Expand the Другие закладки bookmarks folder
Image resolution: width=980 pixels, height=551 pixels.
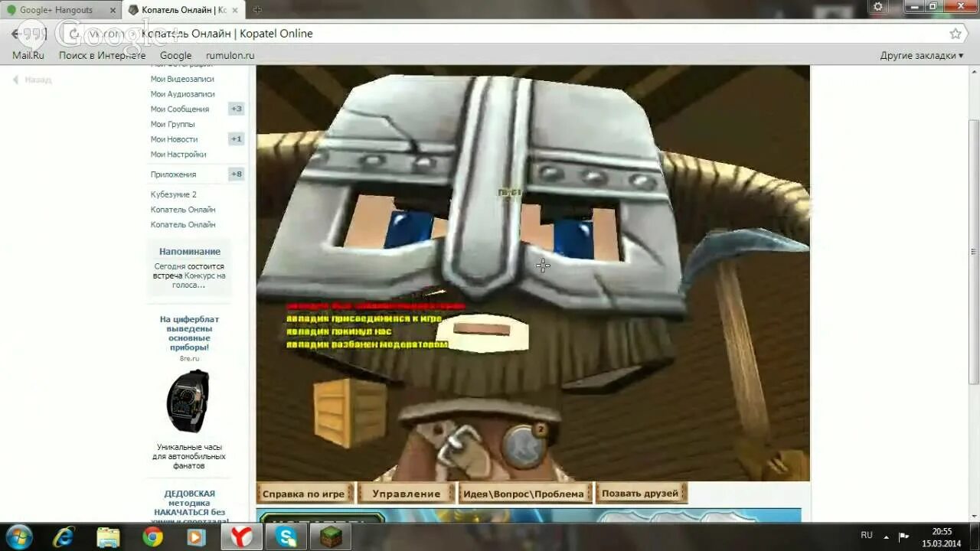(921, 56)
